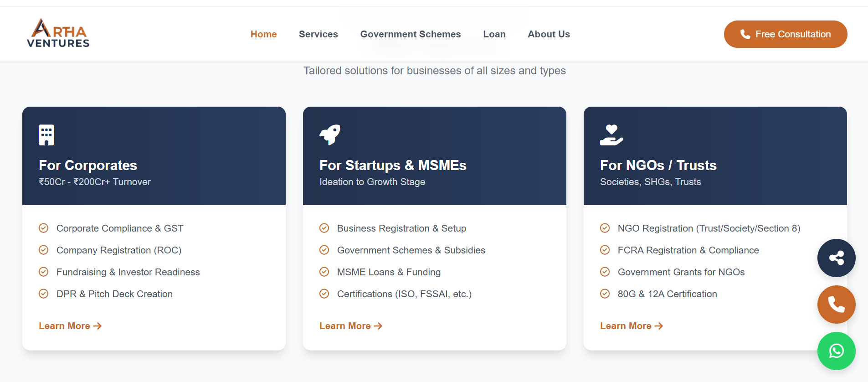Select the Government Schemes & Subsidies text
868x382 pixels.
(411, 250)
